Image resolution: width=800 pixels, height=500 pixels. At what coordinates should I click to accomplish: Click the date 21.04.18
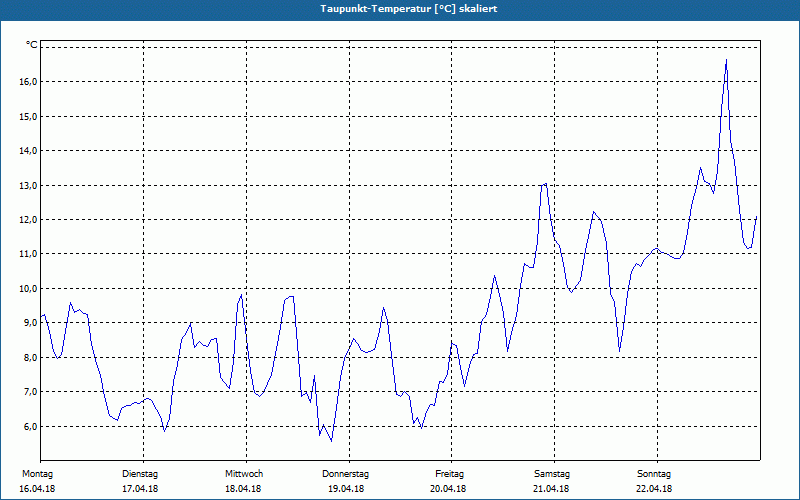click(x=551, y=489)
